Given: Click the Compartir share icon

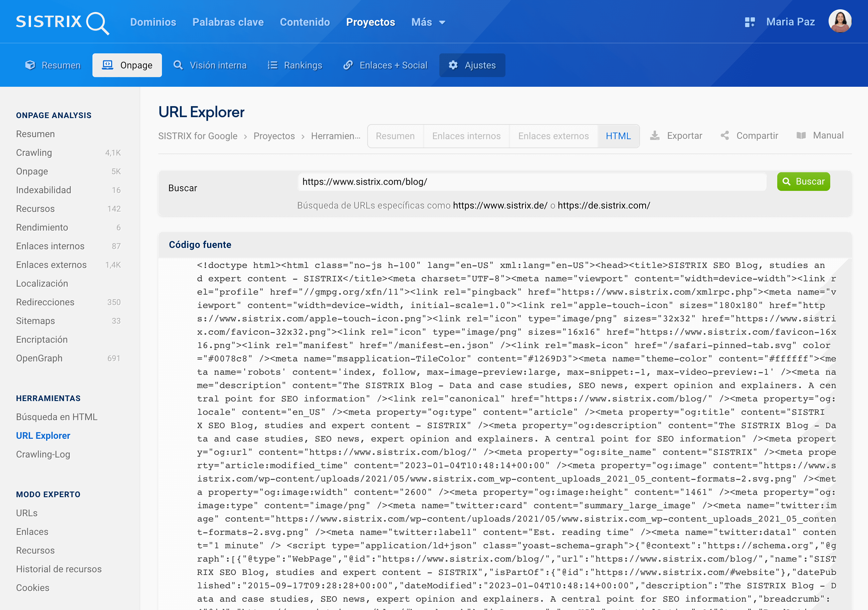Looking at the screenshot, I should [725, 136].
